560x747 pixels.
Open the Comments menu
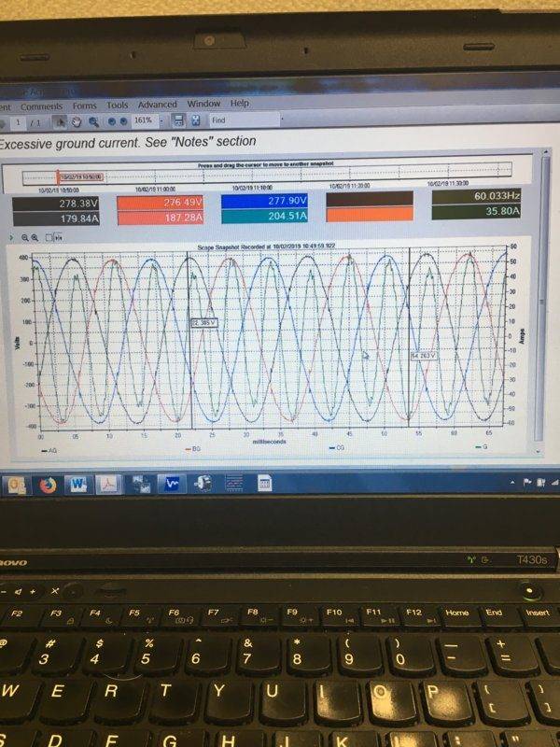[x=41, y=106]
